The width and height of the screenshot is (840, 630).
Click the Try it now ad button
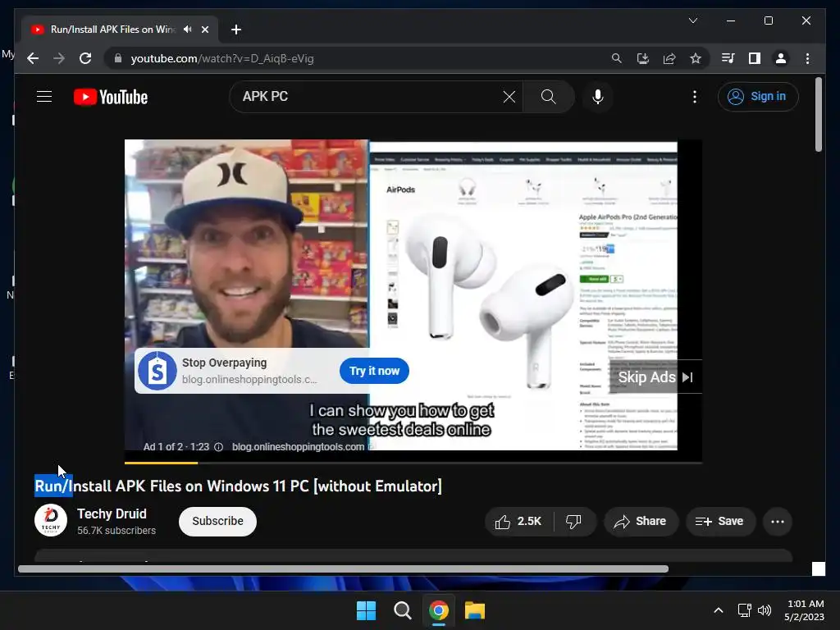tap(374, 371)
